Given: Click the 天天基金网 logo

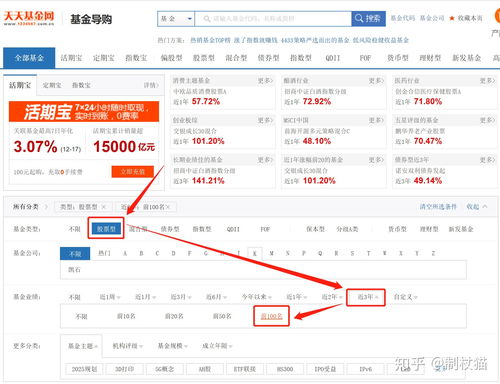Looking at the screenshot, I should coord(29,18).
